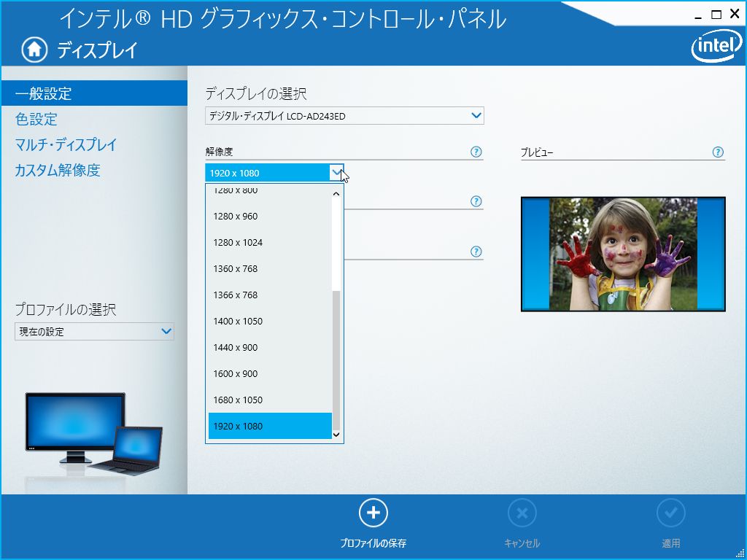Choose 1400 x 1050 resolution

coord(270,321)
